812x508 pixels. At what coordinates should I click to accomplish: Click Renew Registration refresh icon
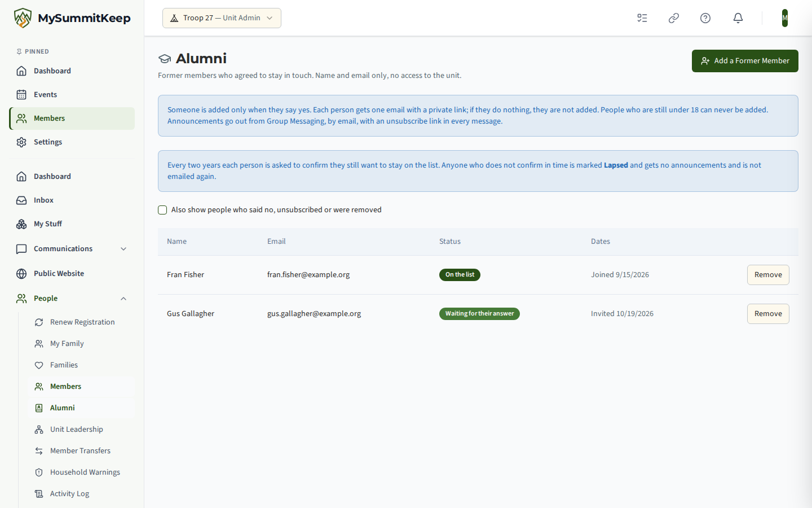39,322
